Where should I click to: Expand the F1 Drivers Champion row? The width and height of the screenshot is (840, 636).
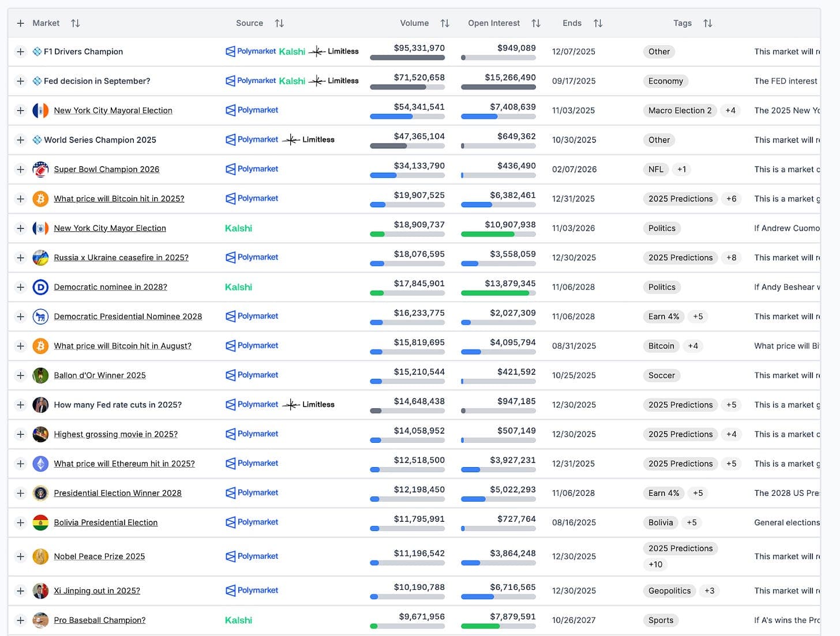pyautogui.click(x=20, y=51)
